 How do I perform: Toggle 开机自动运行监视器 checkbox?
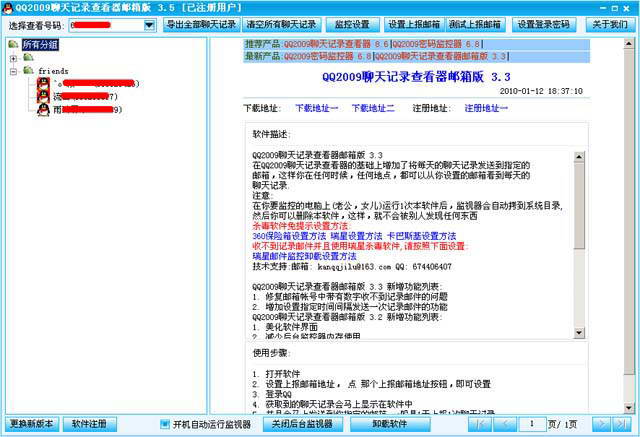pyautogui.click(x=164, y=424)
